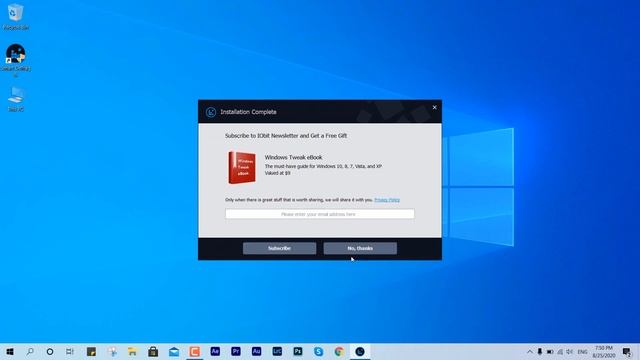Open the Privacy Policy link
Image resolution: width=640 pixels, height=360 pixels.
point(387,200)
